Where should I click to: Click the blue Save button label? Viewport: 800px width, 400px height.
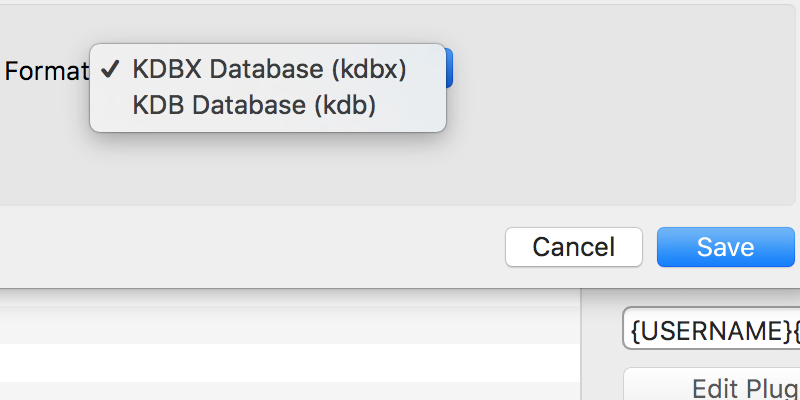(x=726, y=247)
